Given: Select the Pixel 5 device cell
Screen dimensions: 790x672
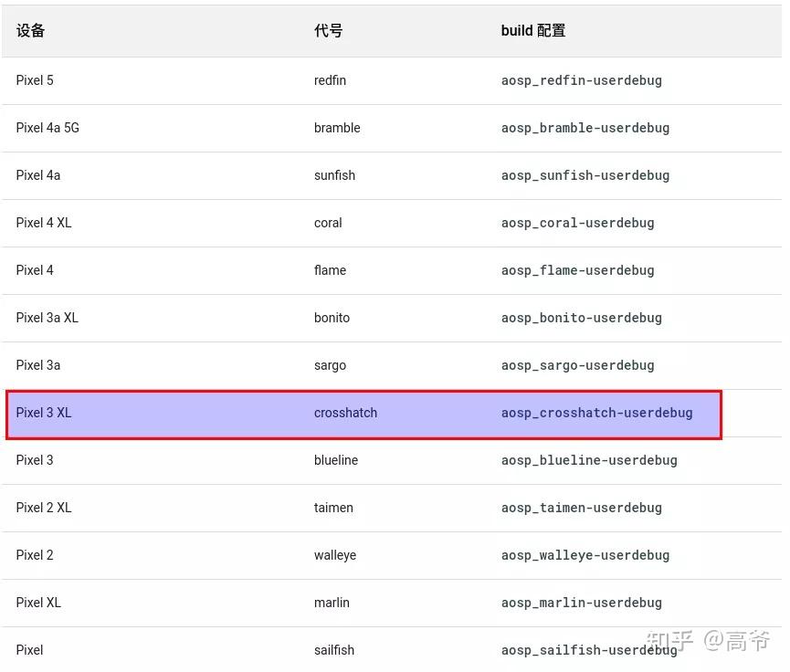Looking at the screenshot, I should pyautogui.click(x=35, y=80).
